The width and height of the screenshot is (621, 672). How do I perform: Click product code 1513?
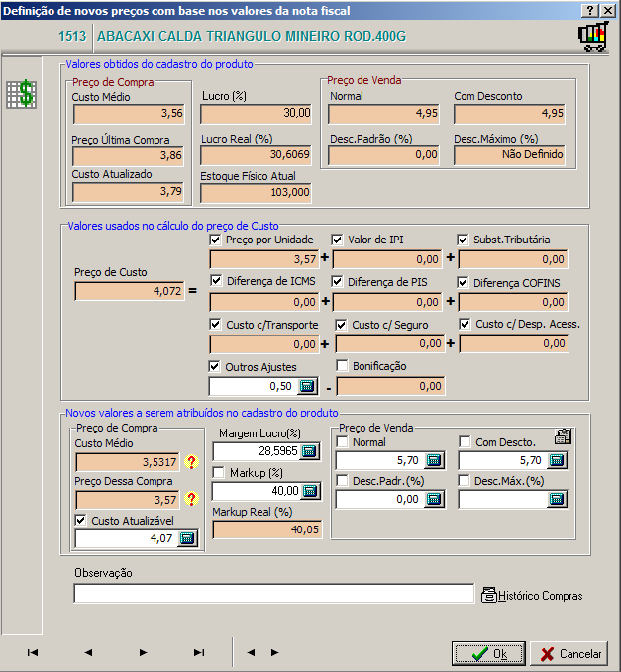(72, 36)
